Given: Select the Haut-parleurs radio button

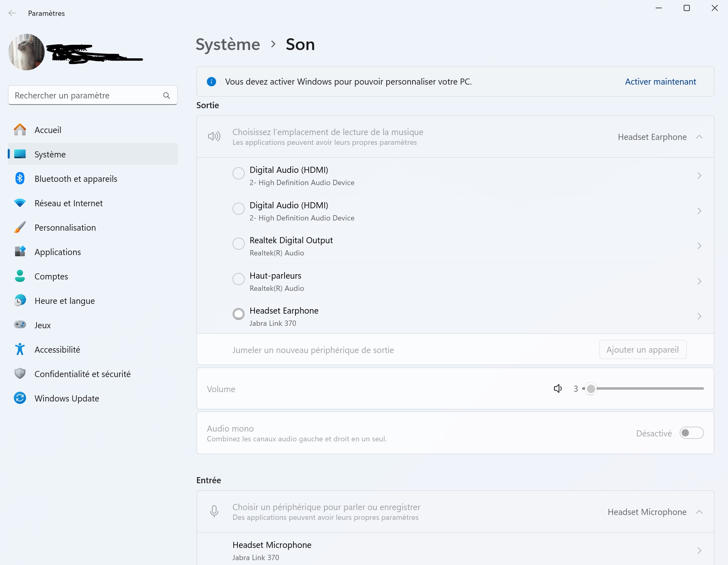Looking at the screenshot, I should click(x=238, y=279).
